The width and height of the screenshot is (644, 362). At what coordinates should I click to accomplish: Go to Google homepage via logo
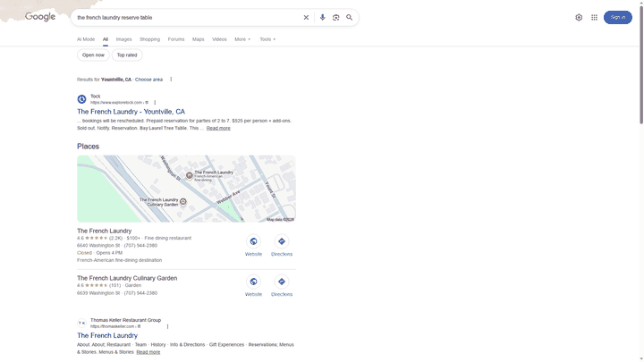[x=40, y=17]
